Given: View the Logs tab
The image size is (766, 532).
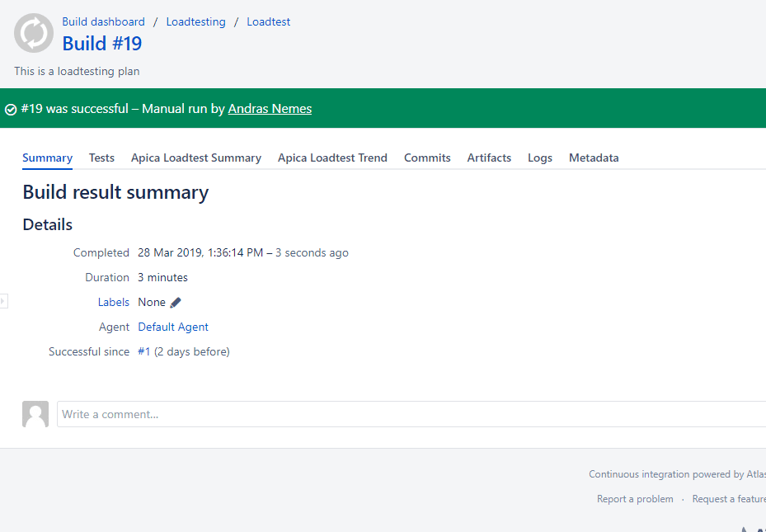Looking at the screenshot, I should click(540, 158).
